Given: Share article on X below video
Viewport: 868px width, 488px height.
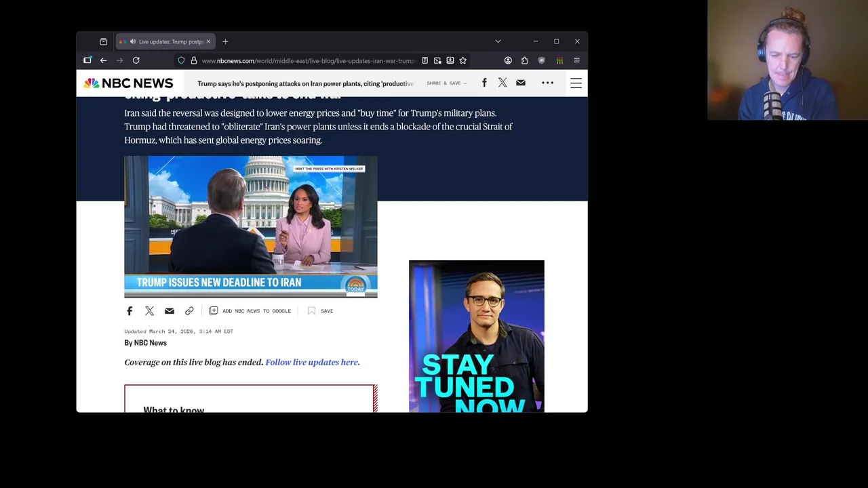Looking at the screenshot, I should pyautogui.click(x=149, y=311).
